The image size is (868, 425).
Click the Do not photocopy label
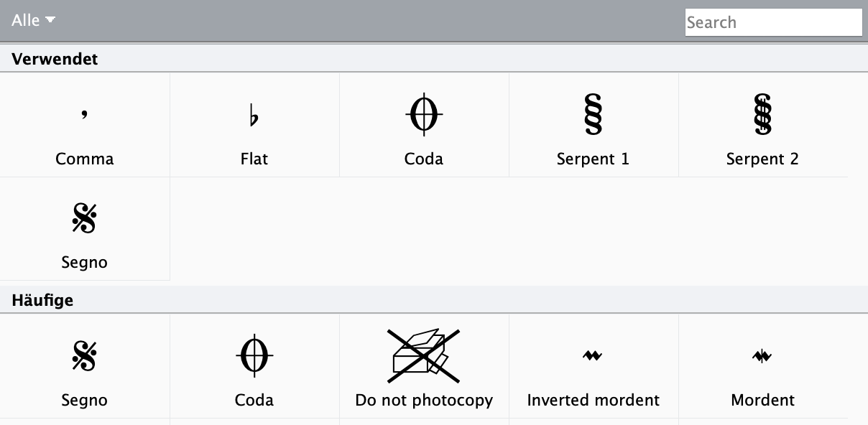click(424, 400)
